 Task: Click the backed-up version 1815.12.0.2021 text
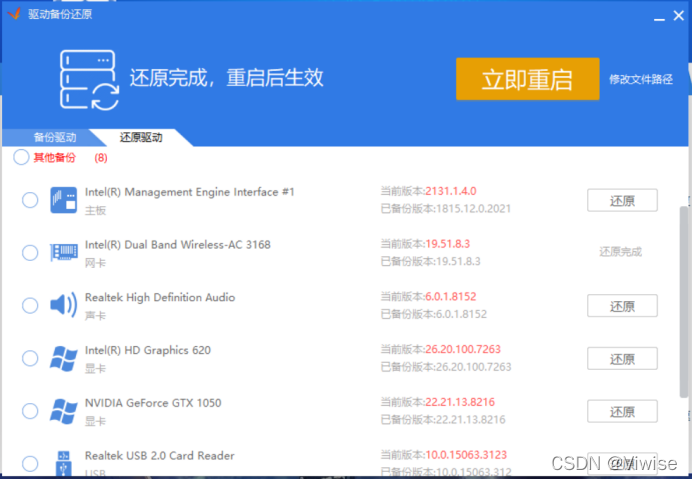coord(473,208)
